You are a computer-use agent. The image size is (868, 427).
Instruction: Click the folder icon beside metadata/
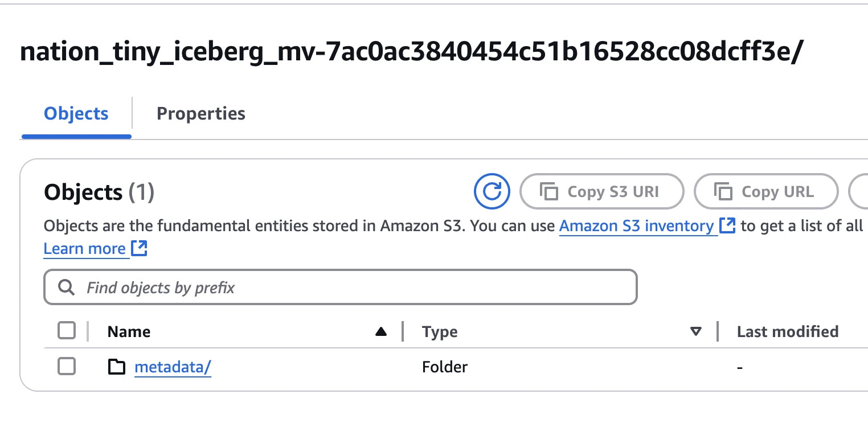click(117, 367)
